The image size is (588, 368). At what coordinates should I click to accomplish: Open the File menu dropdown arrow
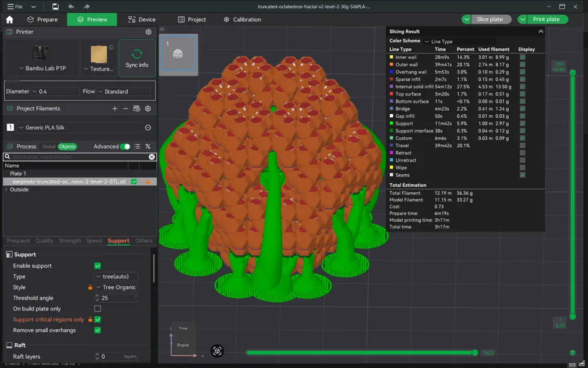coord(34,6)
